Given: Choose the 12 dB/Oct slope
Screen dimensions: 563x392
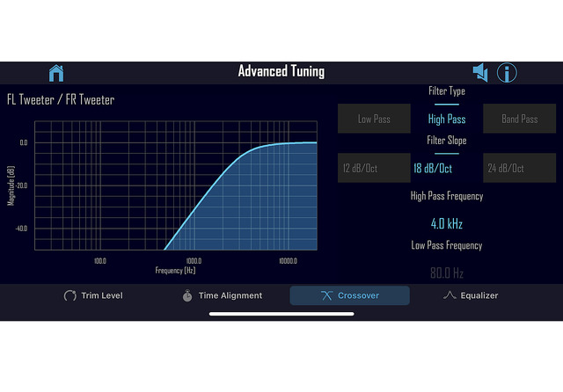Looking at the screenshot, I should pos(374,168).
